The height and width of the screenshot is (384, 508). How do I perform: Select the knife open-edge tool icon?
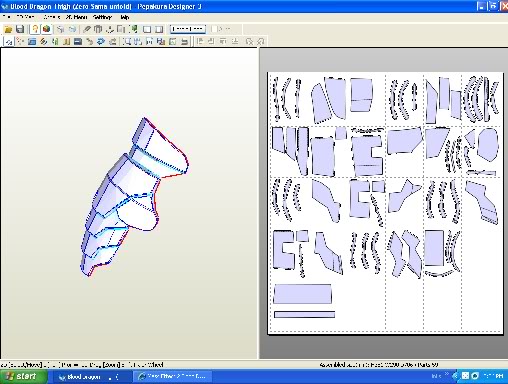coord(87,29)
